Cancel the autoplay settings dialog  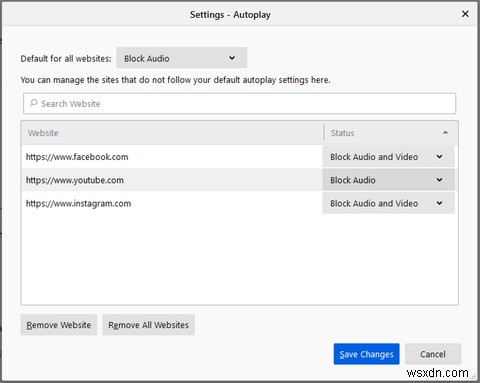pyautogui.click(x=433, y=354)
